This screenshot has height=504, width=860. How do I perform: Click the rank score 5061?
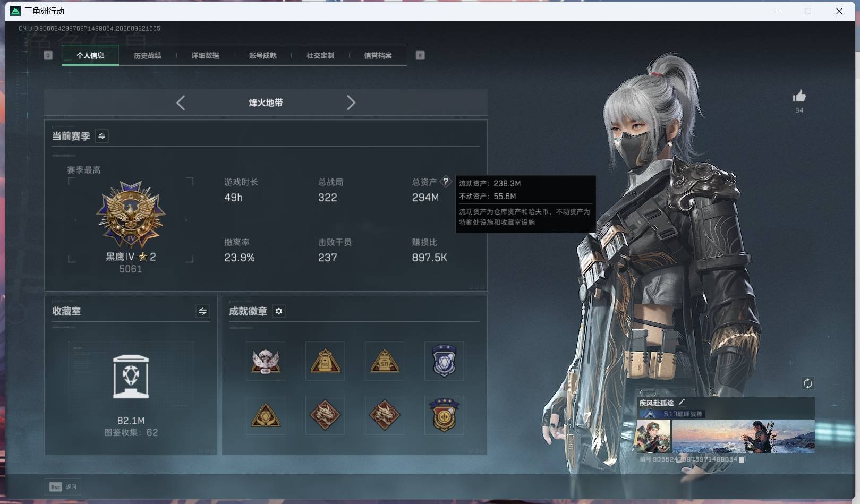pos(131,269)
